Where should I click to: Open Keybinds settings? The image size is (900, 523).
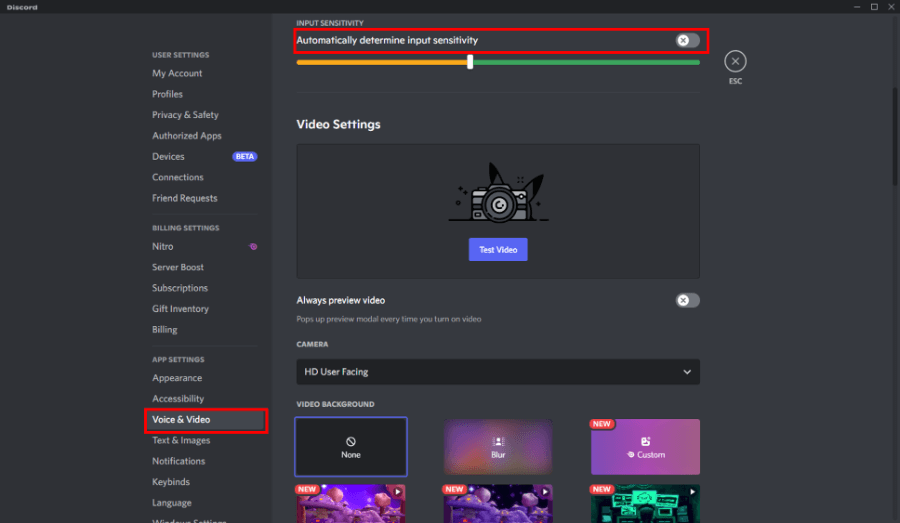point(170,482)
